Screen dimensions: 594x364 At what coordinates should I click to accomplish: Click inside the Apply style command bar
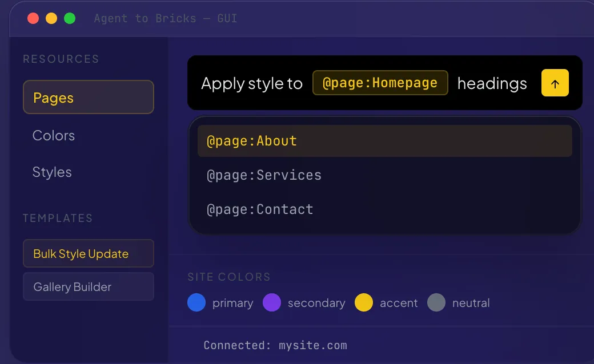[251, 83]
